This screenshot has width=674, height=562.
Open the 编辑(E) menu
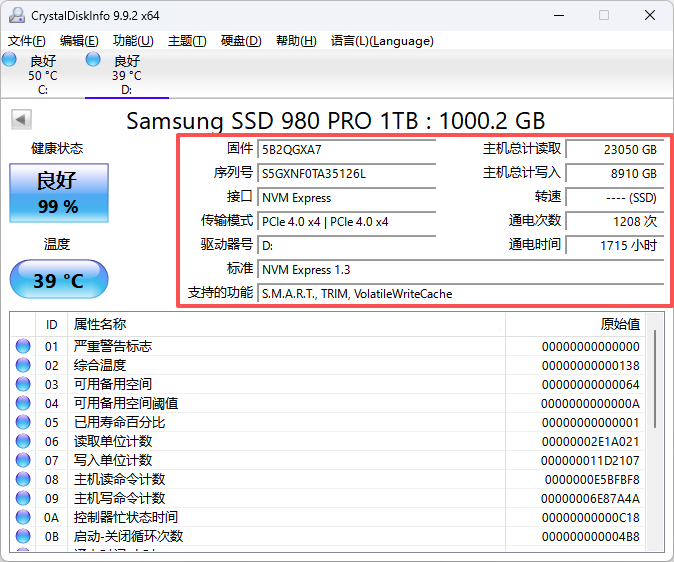[x=79, y=41]
